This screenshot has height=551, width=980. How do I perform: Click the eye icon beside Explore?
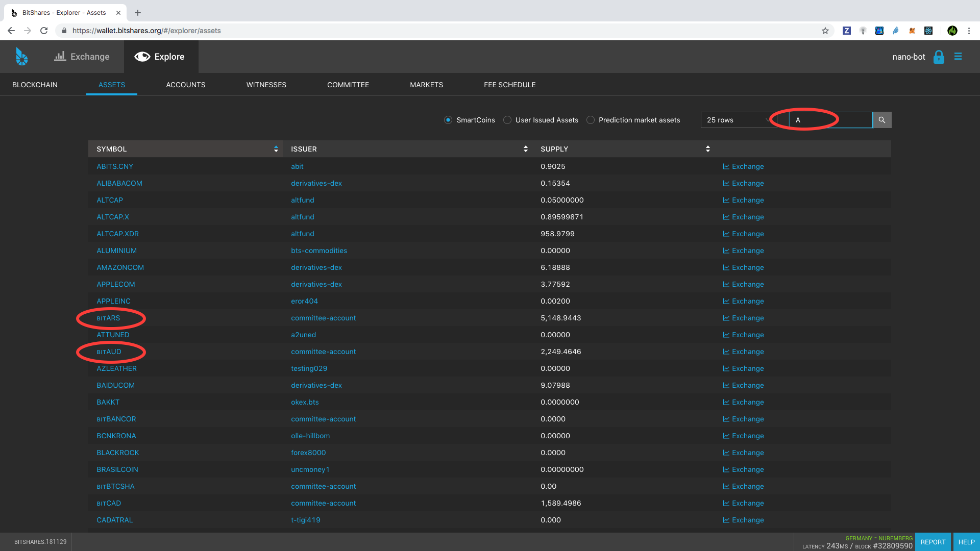tap(142, 57)
